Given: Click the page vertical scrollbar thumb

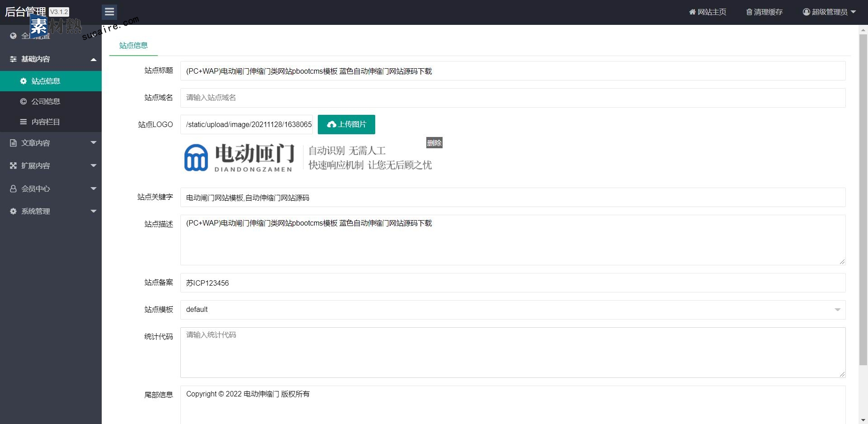Looking at the screenshot, I should (x=863, y=200).
